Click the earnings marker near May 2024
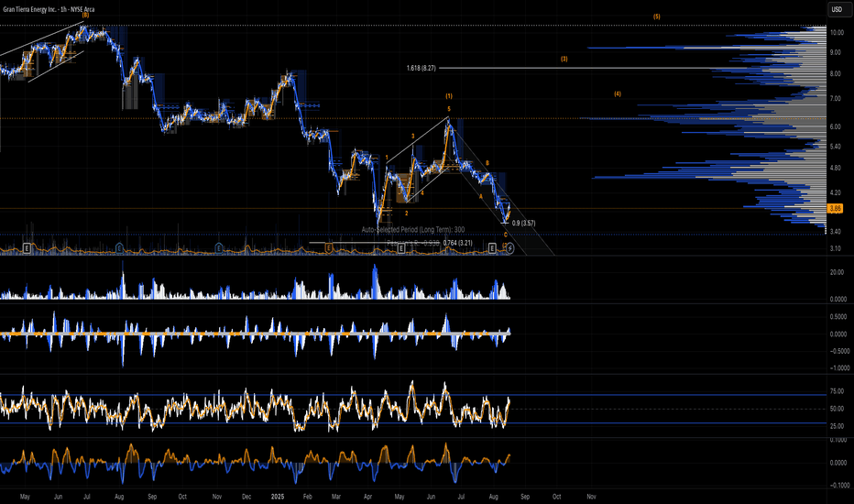 27,248
